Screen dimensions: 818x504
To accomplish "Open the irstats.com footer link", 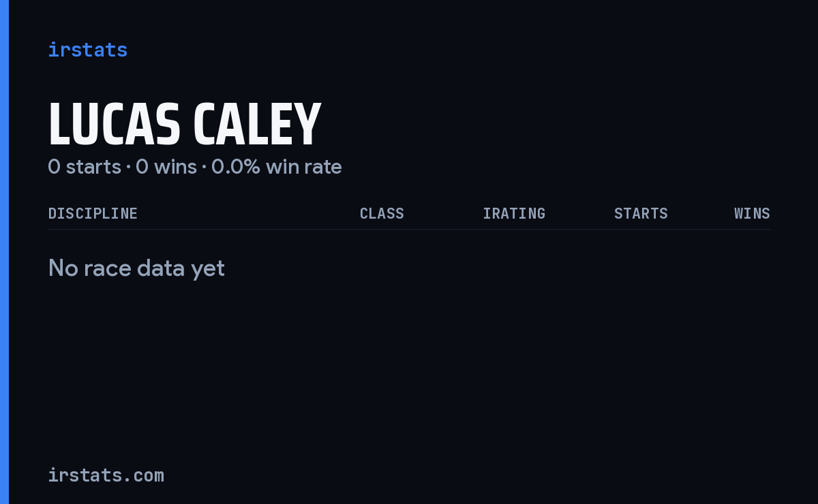I will [106, 475].
